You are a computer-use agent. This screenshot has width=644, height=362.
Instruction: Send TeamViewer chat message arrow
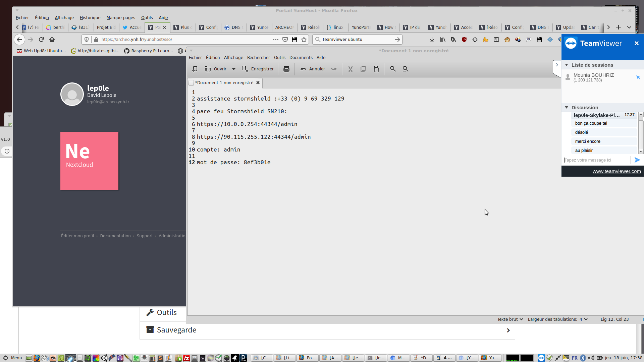click(x=637, y=160)
